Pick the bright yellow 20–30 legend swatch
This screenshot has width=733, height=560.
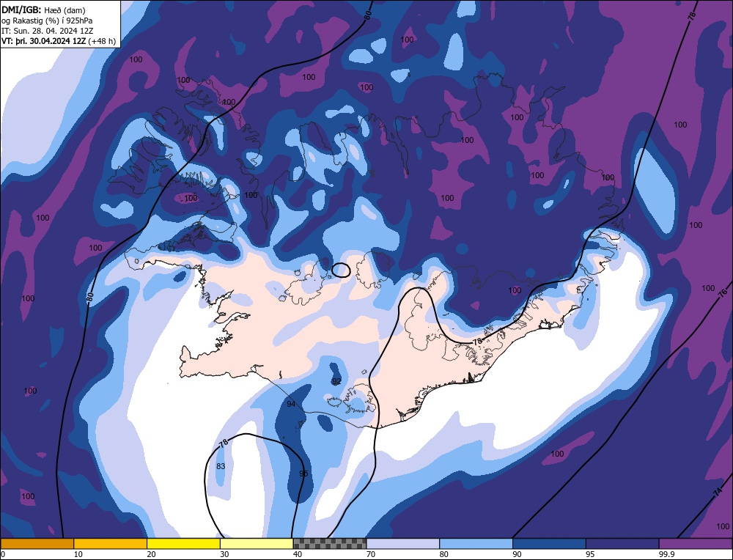[183, 543]
